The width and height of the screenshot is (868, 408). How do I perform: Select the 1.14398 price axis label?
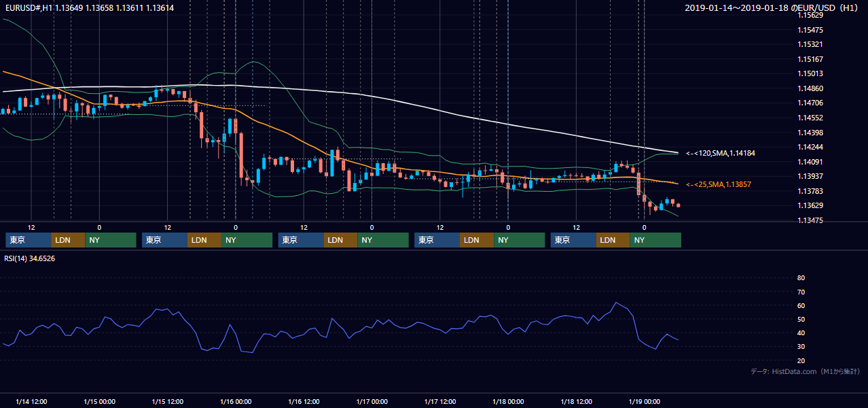click(x=811, y=133)
